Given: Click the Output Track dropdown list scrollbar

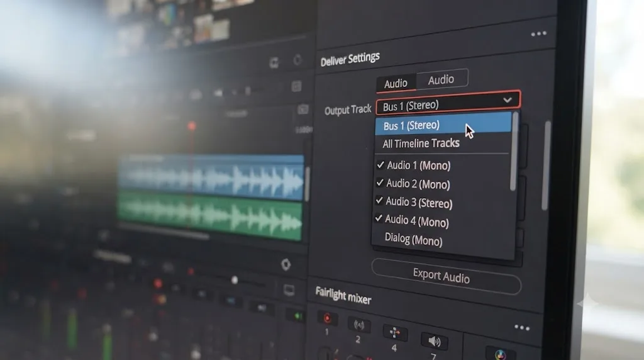Looking at the screenshot, I should (513, 152).
